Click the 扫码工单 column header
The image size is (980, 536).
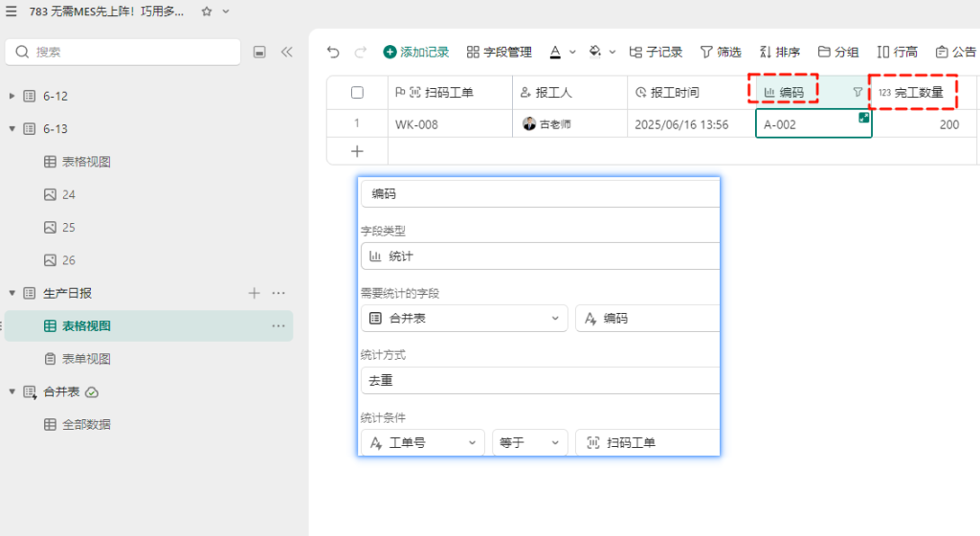tap(450, 93)
